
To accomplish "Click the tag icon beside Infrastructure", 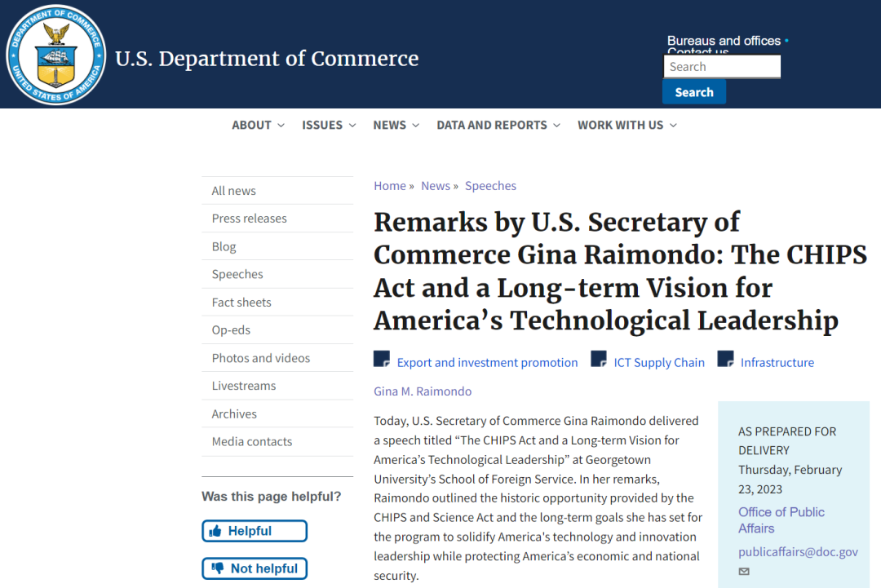I will 725,359.
